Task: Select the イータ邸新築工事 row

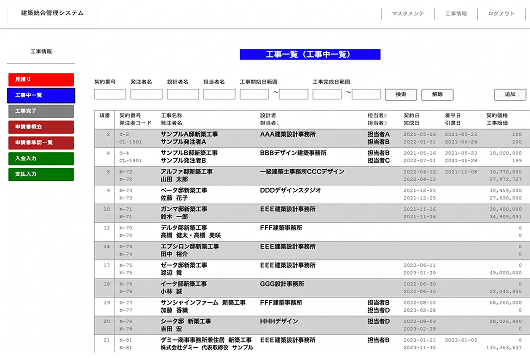Action: coord(312,288)
